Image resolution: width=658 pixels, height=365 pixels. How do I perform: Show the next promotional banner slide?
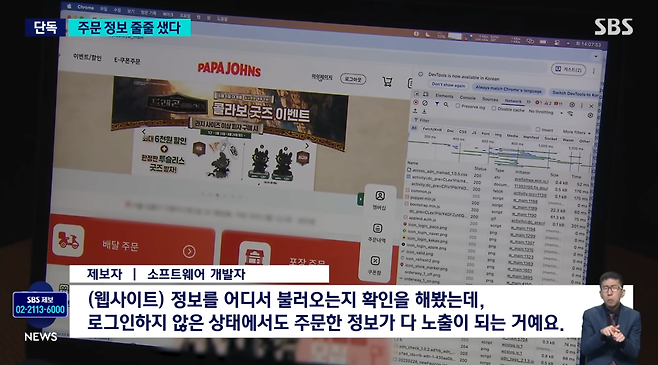click(x=307, y=146)
